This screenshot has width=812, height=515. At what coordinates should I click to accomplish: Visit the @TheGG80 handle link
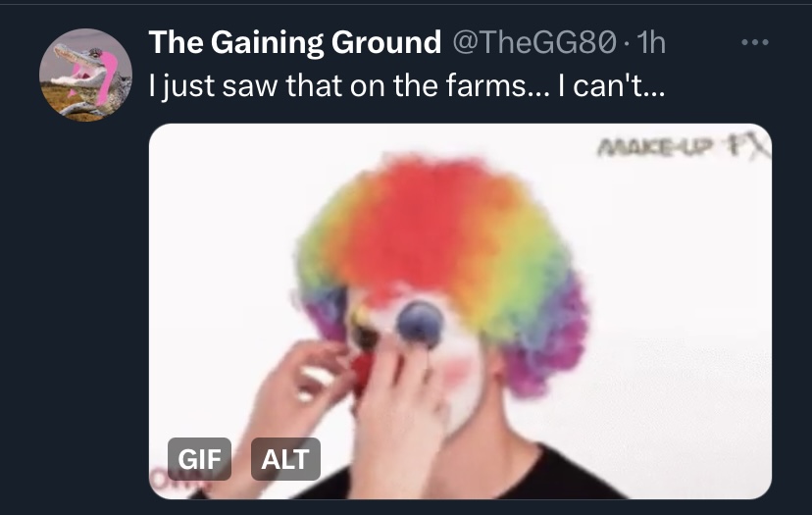click(x=534, y=42)
